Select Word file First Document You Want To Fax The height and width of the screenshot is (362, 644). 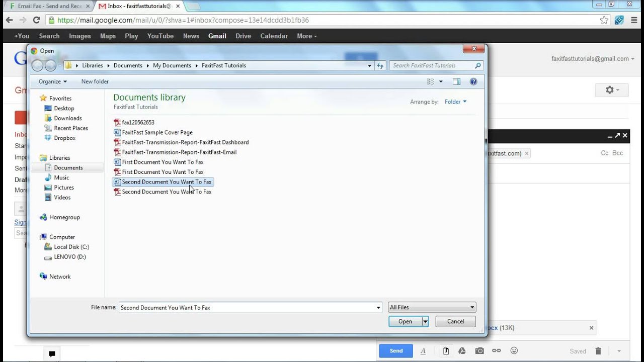[158, 162]
